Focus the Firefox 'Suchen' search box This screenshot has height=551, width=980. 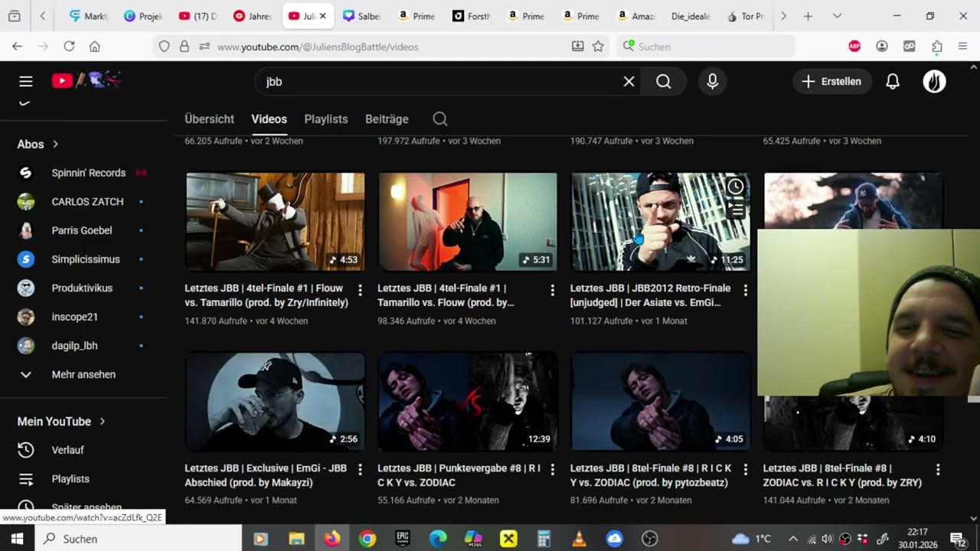tap(704, 47)
